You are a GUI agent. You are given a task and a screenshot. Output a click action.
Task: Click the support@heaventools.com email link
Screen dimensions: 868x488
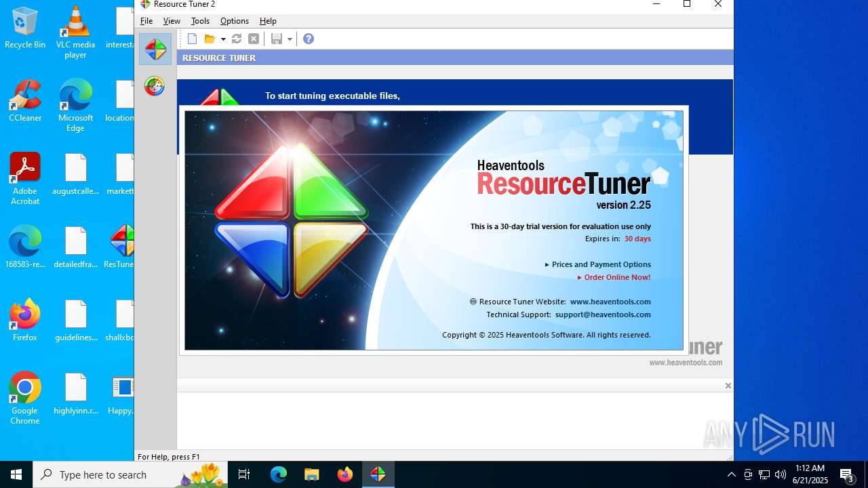pos(603,314)
